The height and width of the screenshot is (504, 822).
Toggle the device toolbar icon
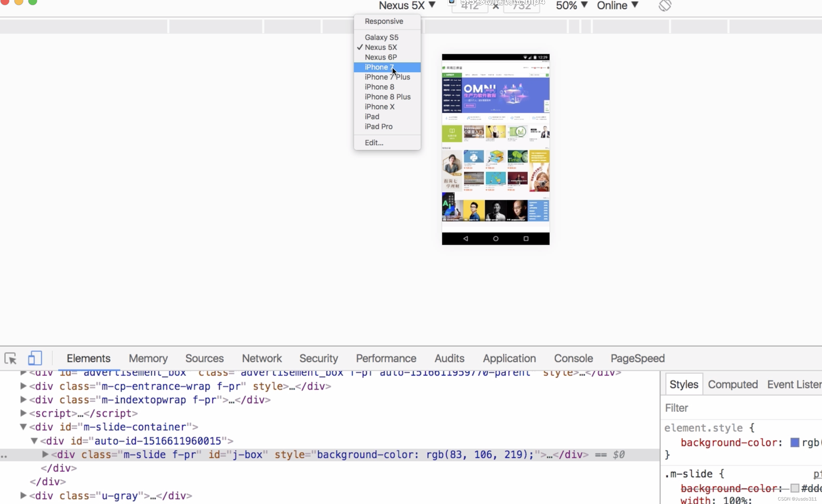[x=35, y=358]
